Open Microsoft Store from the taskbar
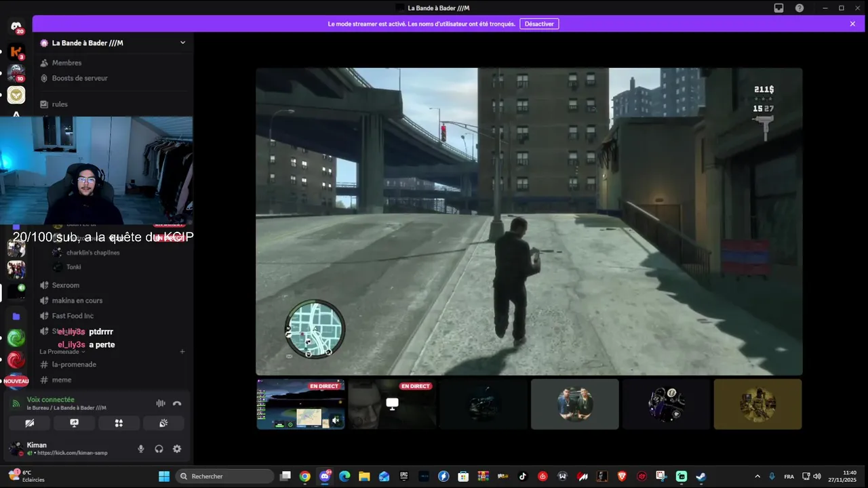Image resolution: width=868 pixels, height=488 pixels. pyautogui.click(x=463, y=476)
